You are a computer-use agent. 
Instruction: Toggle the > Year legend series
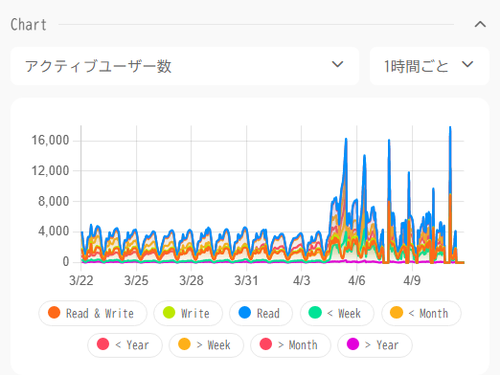(375, 345)
